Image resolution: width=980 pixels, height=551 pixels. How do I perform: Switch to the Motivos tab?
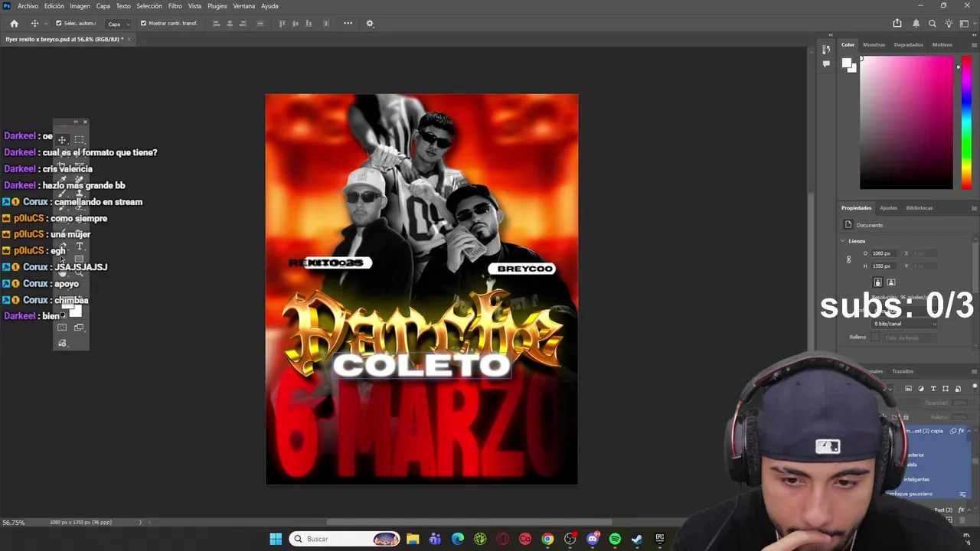(x=942, y=44)
